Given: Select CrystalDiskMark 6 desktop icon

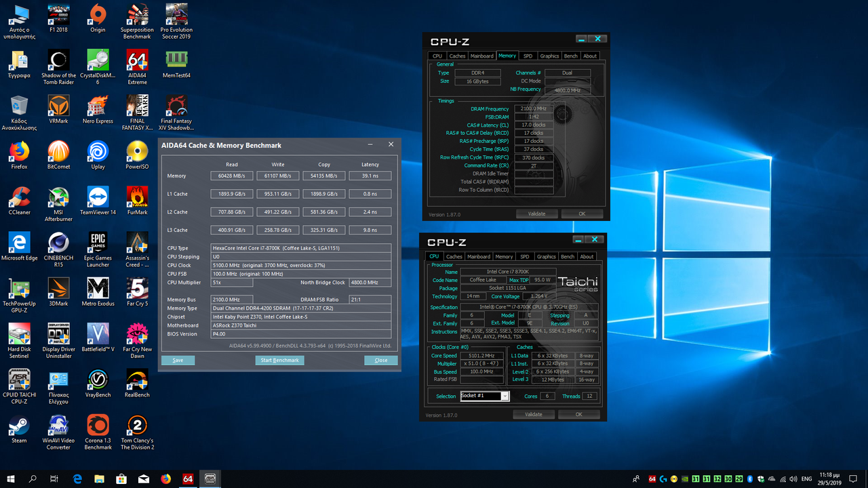Looking at the screenshot, I should tap(98, 67).
